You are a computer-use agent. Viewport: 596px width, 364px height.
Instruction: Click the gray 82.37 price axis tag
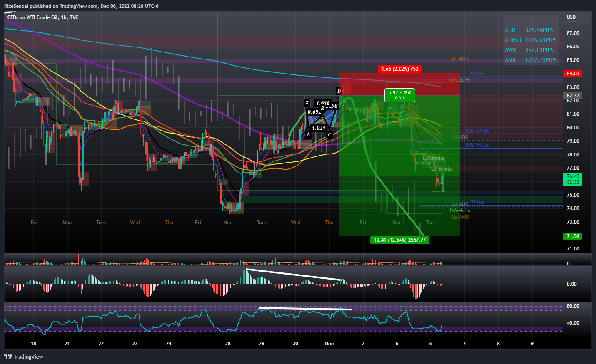[x=573, y=95]
